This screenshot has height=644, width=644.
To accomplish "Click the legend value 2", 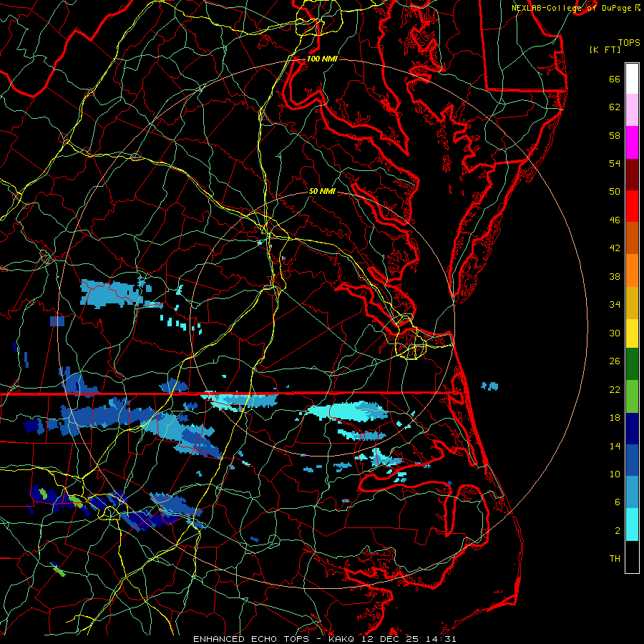I will tap(618, 531).
